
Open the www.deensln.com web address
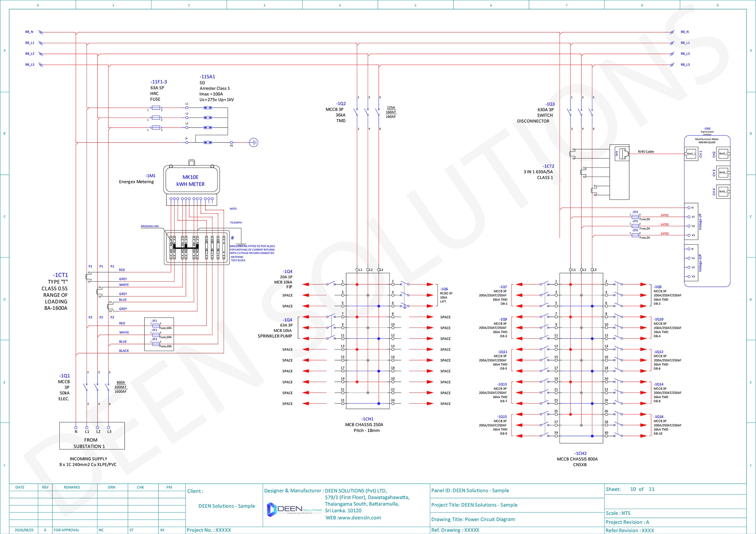pos(359,518)
